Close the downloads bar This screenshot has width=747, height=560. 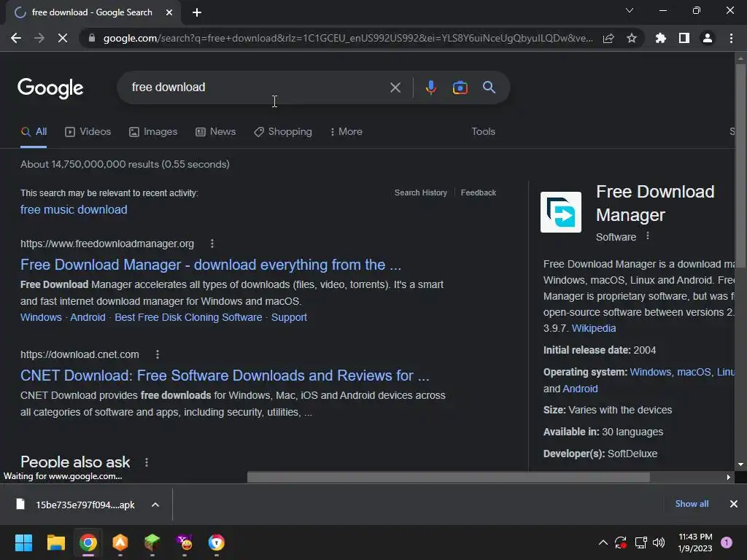click(734, 504)
